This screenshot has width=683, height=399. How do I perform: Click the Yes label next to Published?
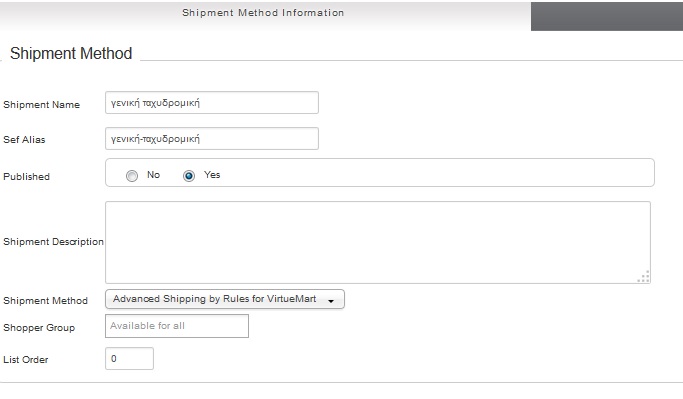click(212, 175)
